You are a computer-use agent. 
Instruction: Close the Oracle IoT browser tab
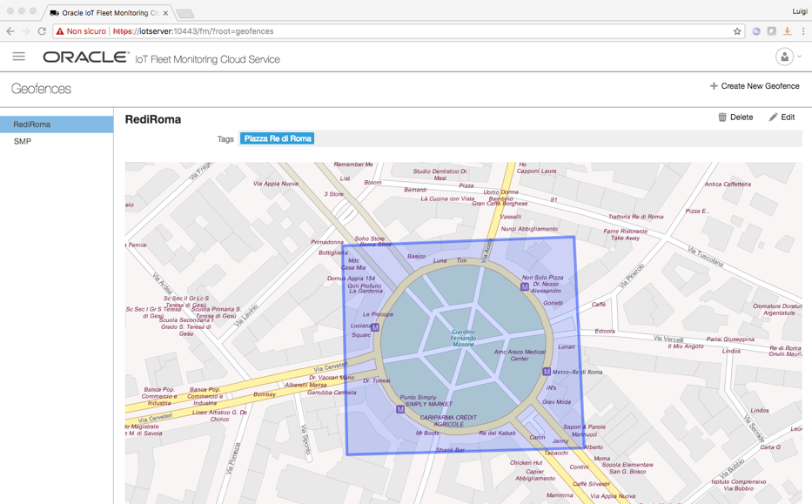165,13
